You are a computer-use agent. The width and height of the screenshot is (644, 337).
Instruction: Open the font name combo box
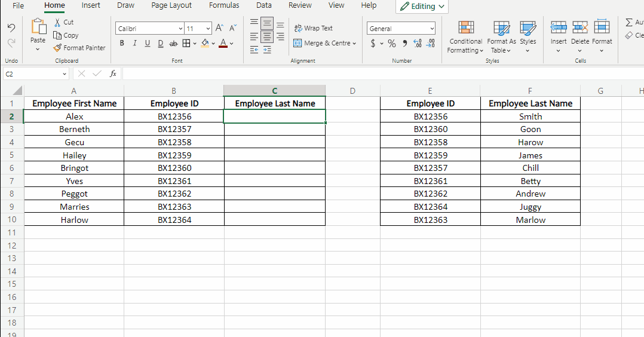[149, 28]
